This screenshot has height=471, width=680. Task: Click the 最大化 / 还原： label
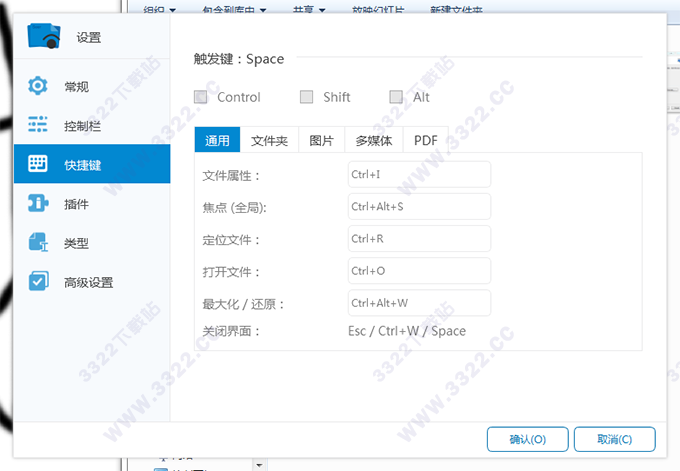pyautogui.click(x=243, y=304)
